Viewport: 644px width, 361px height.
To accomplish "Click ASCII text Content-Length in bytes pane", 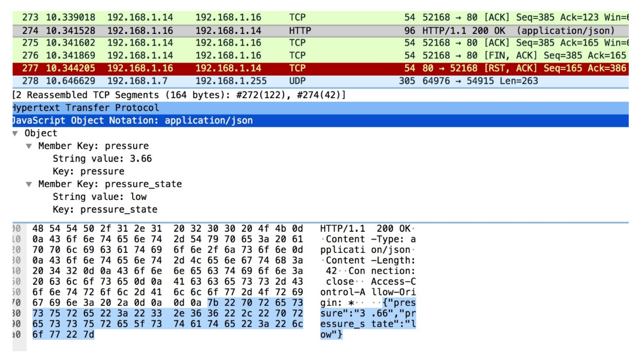I will [x=370, y=260].
